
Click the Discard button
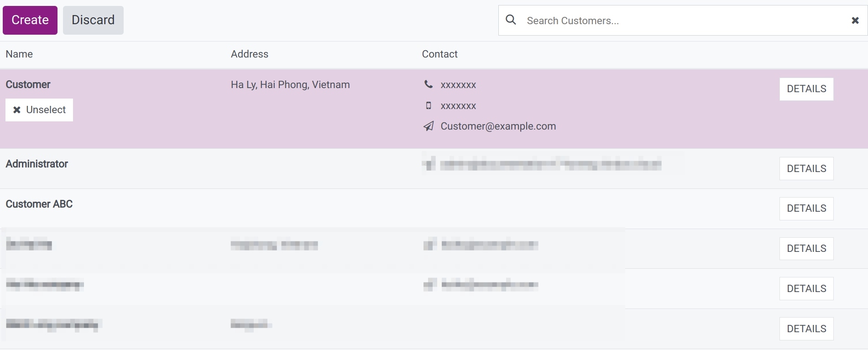[93, 20]
